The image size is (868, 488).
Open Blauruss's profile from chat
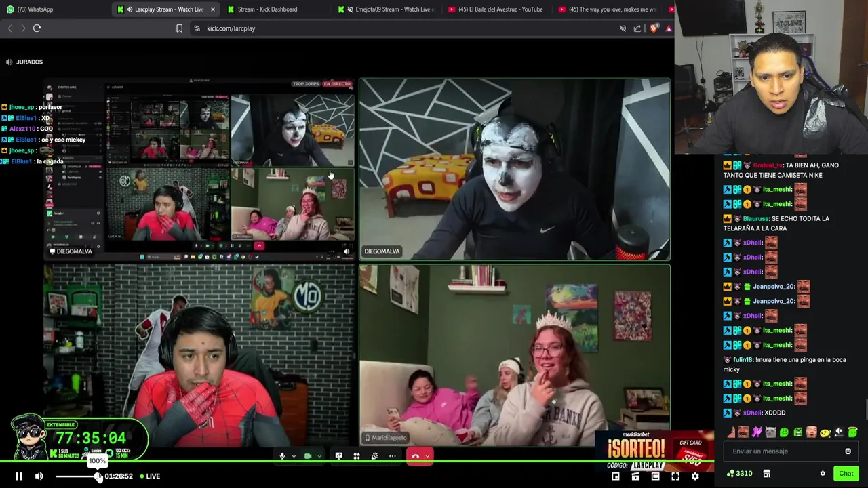[x=755, y=219]
